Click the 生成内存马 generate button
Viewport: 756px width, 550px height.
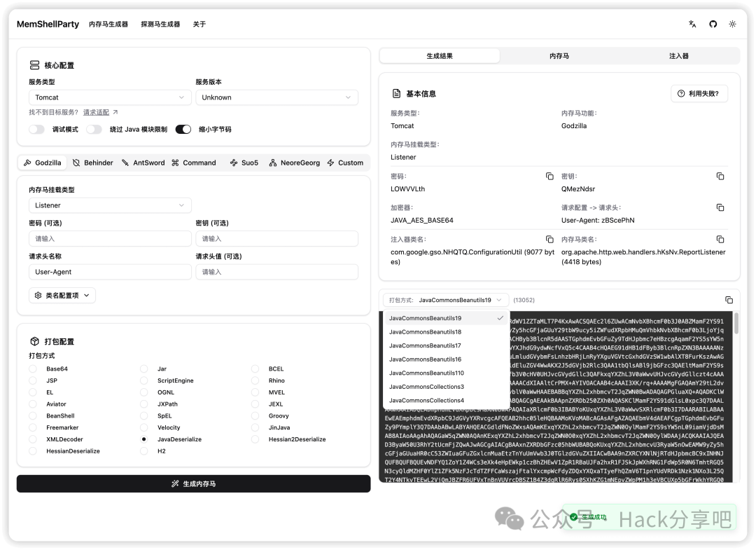[194, 483]
